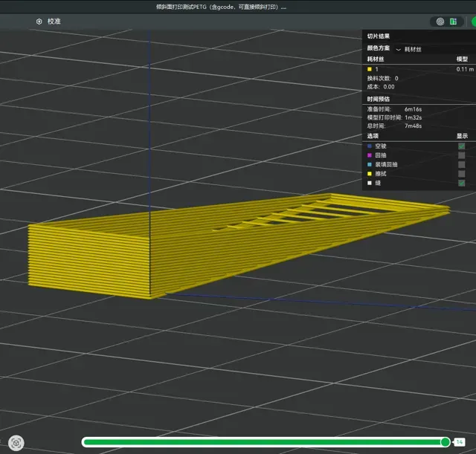Click the hexagon icon next to 校准
Viewport: 476px width, 454px height.
[39, 22]
